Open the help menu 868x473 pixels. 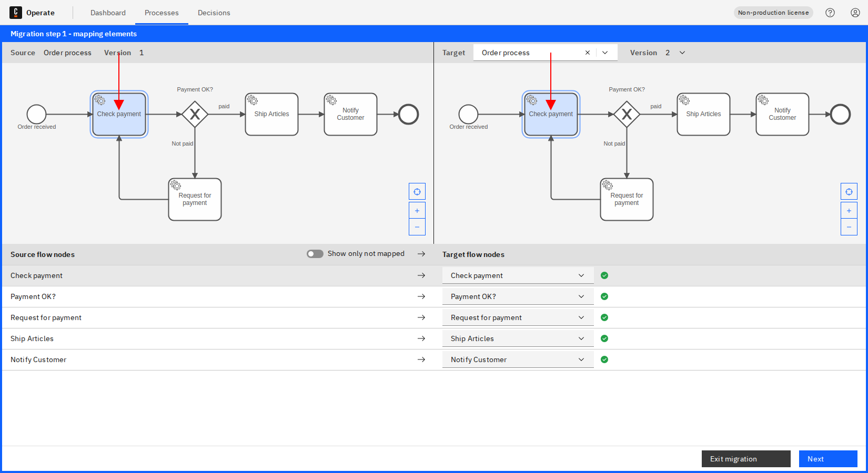[830, 12]
